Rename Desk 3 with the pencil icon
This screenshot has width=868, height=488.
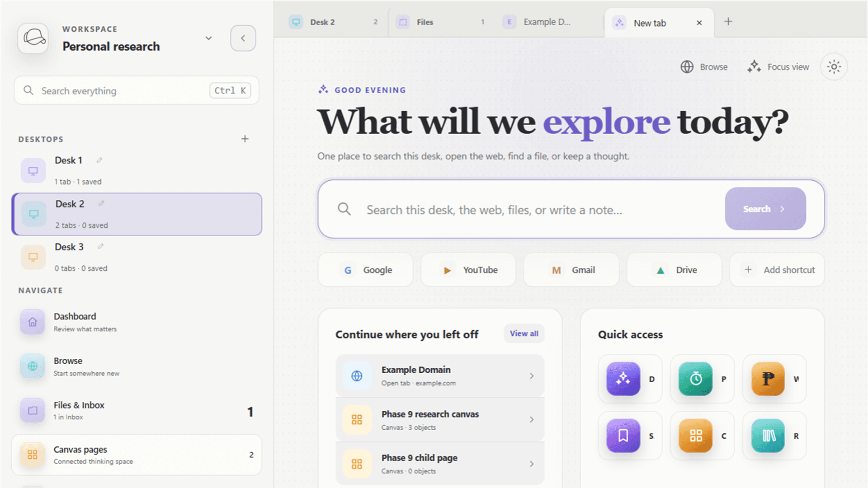click(x=101, y=246)
